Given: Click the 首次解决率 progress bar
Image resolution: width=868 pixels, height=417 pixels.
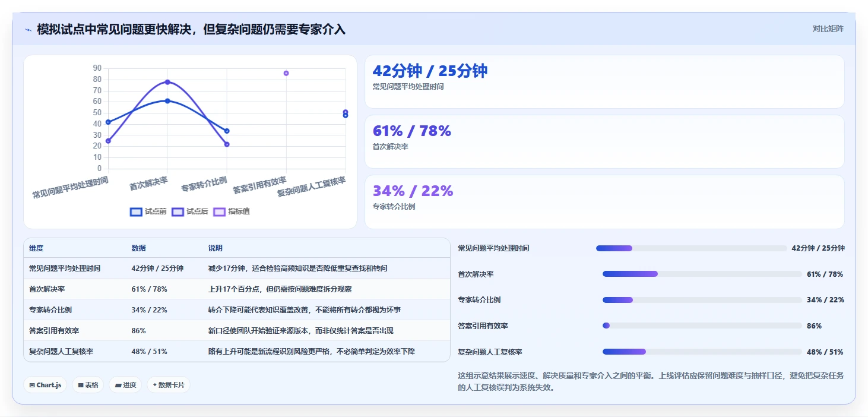Looking at the screenshot, I should (x=702, y=274).
